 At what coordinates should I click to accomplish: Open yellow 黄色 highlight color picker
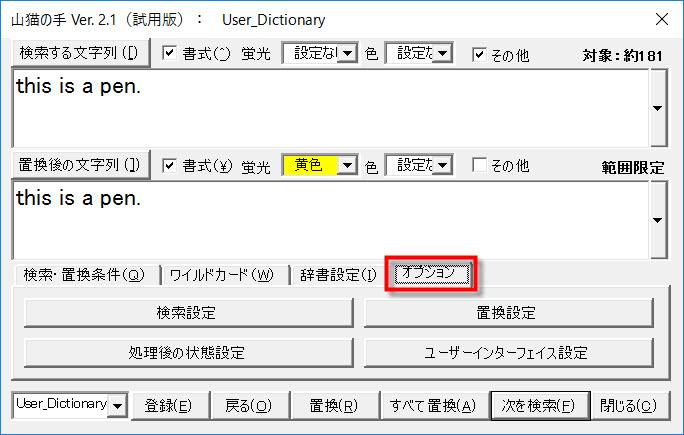(347, 165)
